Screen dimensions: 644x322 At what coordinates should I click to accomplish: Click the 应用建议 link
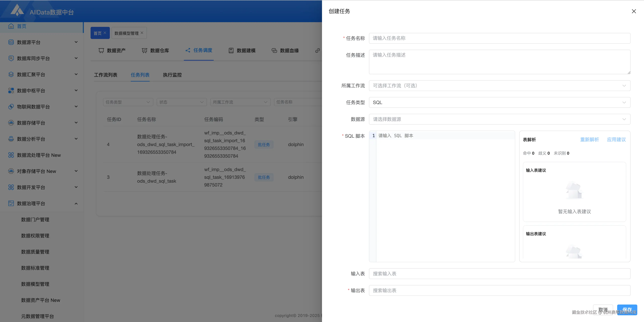[616, 140]
